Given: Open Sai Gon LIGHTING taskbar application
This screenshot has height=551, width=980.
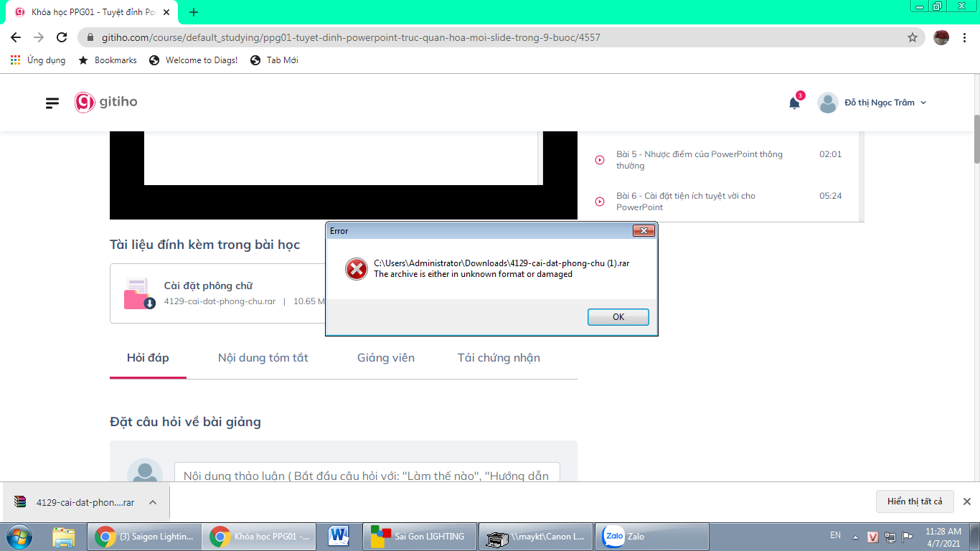Looking at the screenshot, I should pyautogui.click(x=418, y=537).
